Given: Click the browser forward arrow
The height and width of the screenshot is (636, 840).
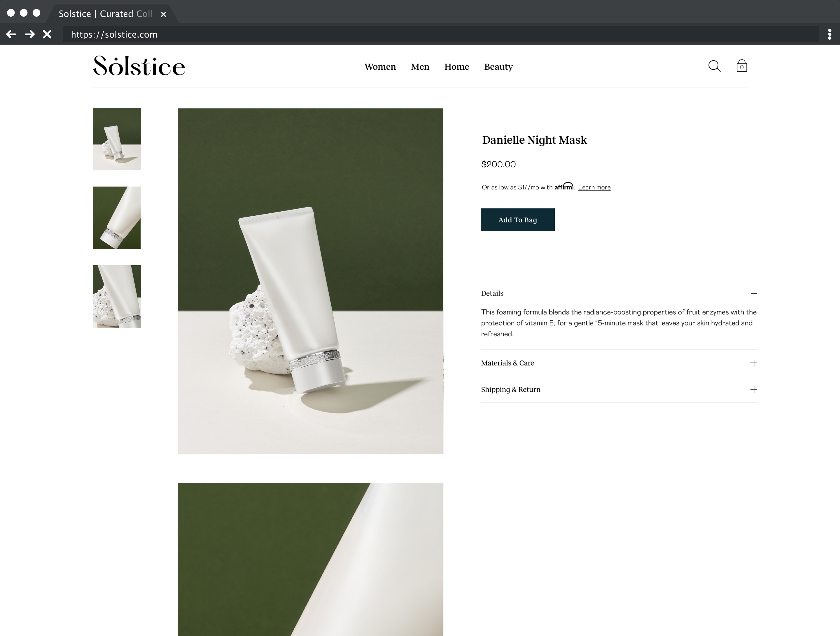Looking at the screenshot, I should click(x=30, y=34).
